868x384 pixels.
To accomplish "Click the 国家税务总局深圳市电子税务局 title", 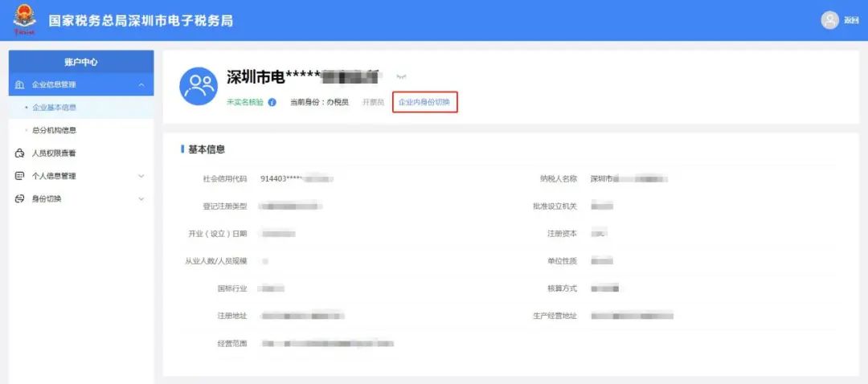I will point(141,20).
